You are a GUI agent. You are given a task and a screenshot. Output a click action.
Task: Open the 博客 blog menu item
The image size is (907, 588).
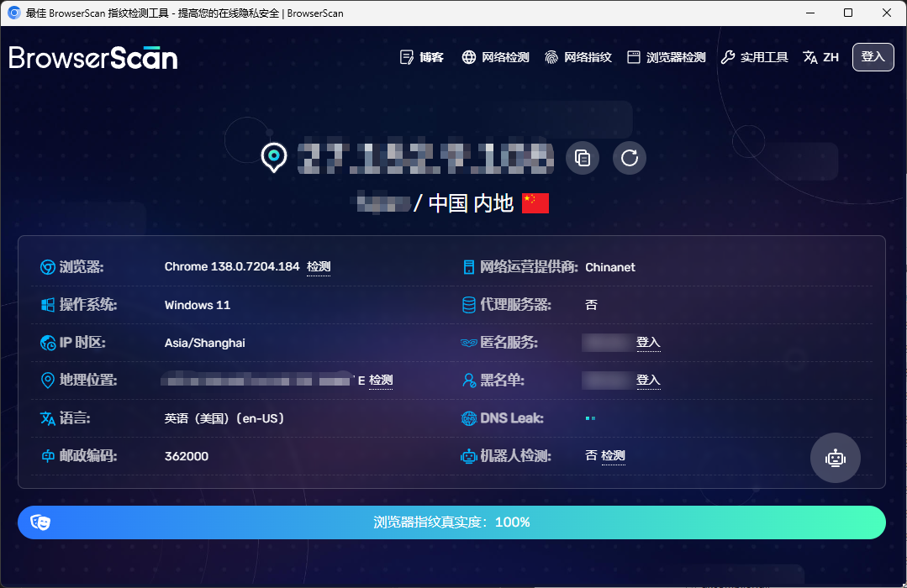422,57
